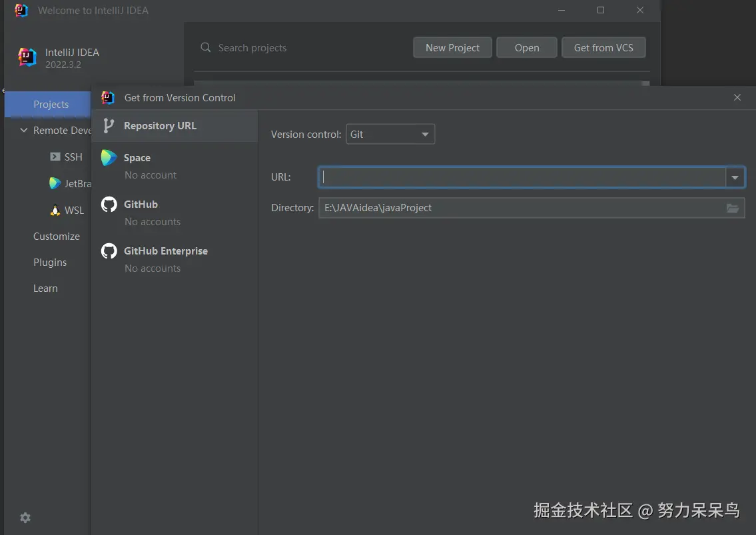This screenshot has height=535, width=756.
Task: Open the Projects section
Action: [48, 104]
